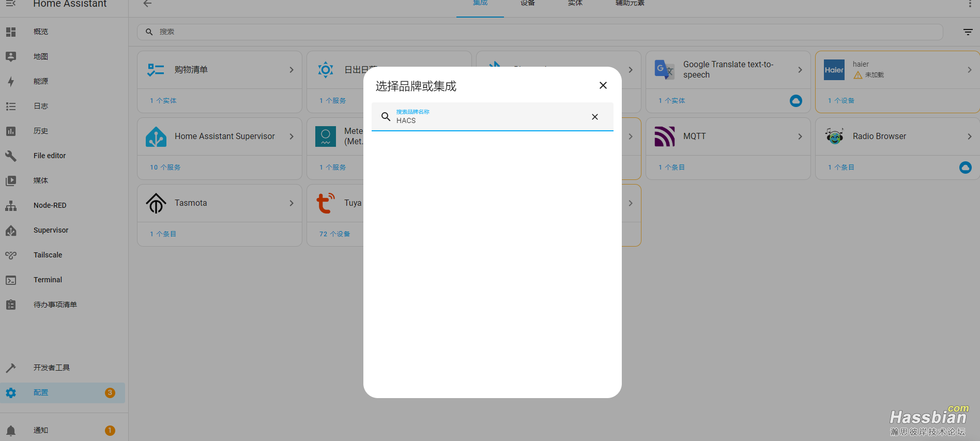Click the MQTT logo
Screen dimensions: 980x441
point(665,136)
